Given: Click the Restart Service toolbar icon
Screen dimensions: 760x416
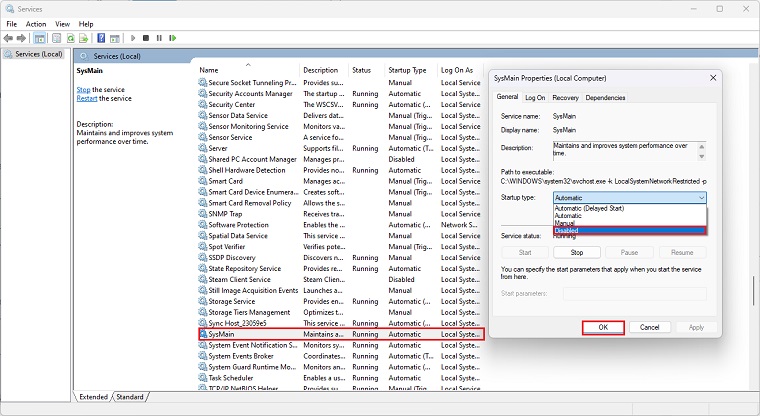Looking at the screenshot, I should point(171,38).
